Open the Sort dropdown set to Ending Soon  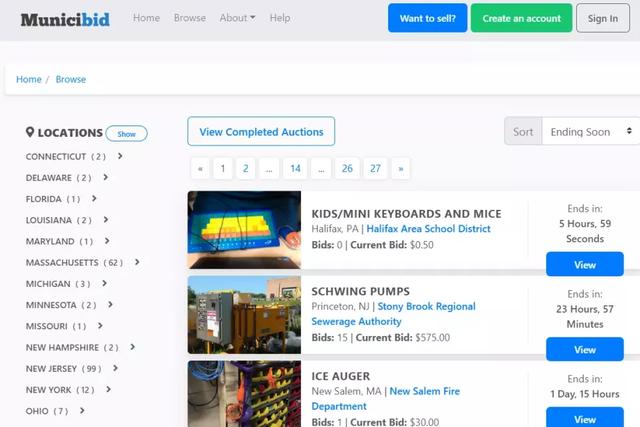[590, 131]
